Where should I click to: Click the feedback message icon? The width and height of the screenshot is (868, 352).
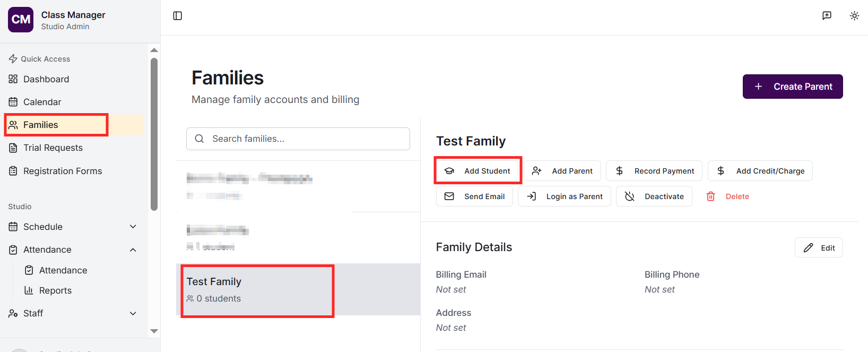click(827, 16)
